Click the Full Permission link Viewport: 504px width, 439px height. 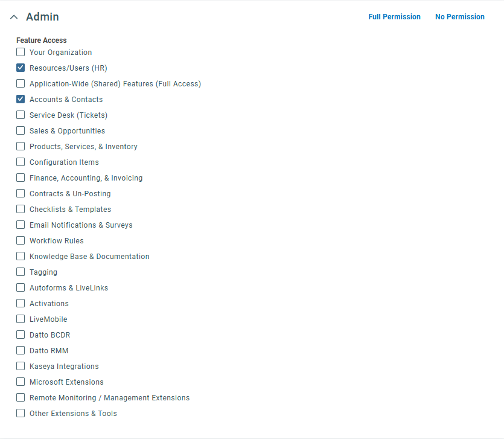tap(394, 17)
